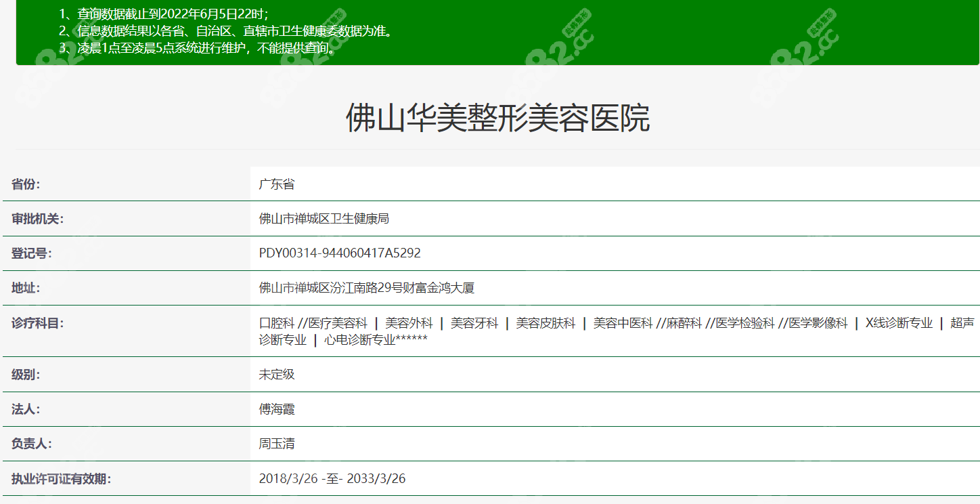The width and height of the screenshot is (980, 504).
Task: Select the 省份 row label
Action: click(x=26, y=184)
